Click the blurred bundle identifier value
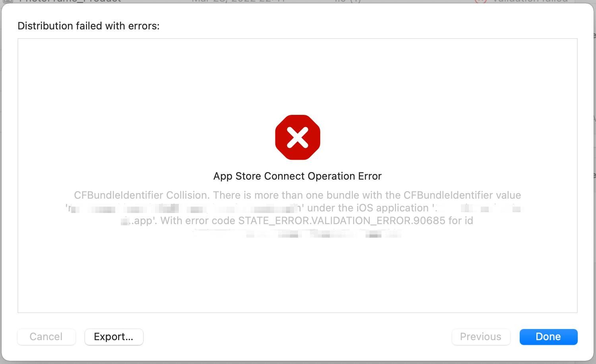This screenshot has width=596, height=364. 183,208
